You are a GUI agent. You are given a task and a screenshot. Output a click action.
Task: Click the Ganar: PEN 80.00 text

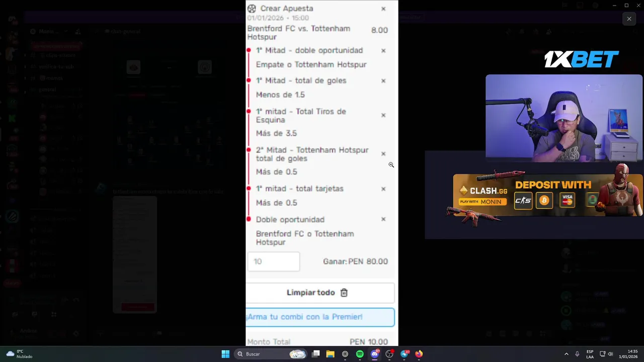355,261
